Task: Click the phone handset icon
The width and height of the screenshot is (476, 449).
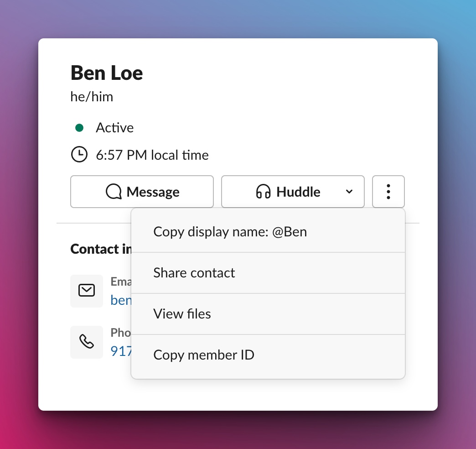Action: click(x=87, y=342)
